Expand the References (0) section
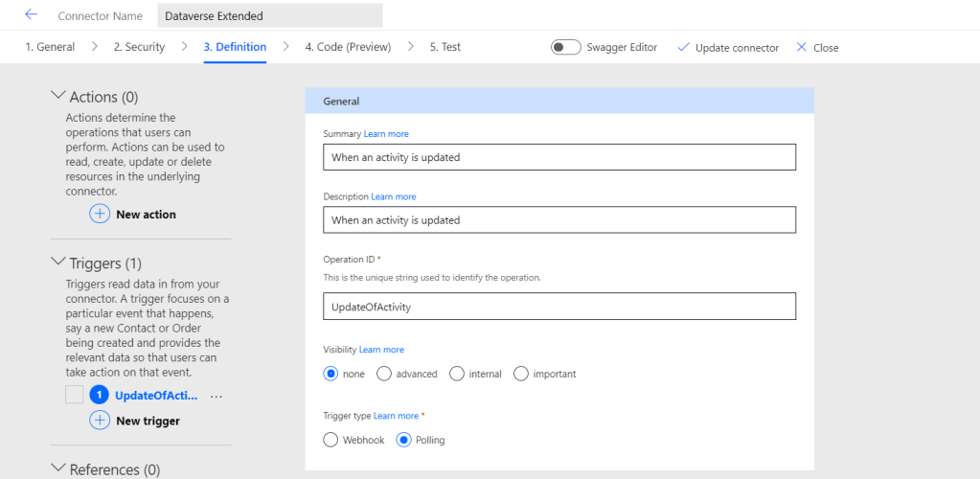Screen dimensions: 980x479 click(x=57, y=469)
